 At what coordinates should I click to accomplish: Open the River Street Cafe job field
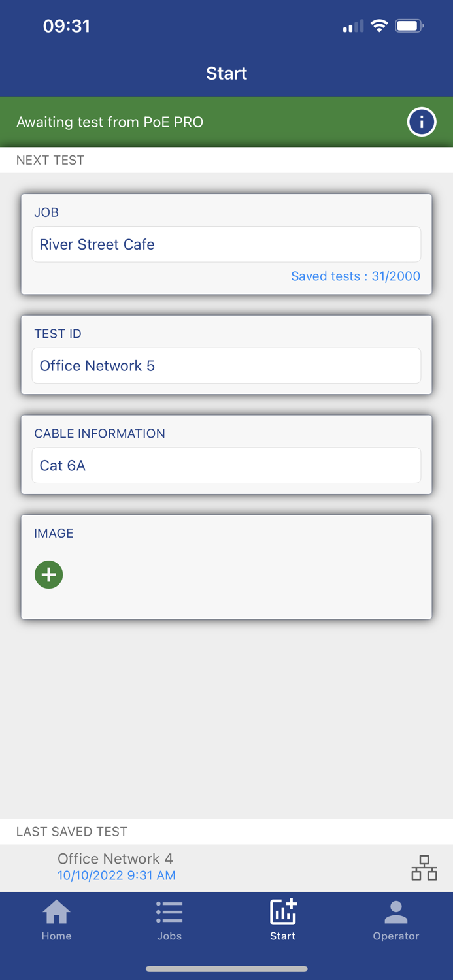tap(227, 244)
